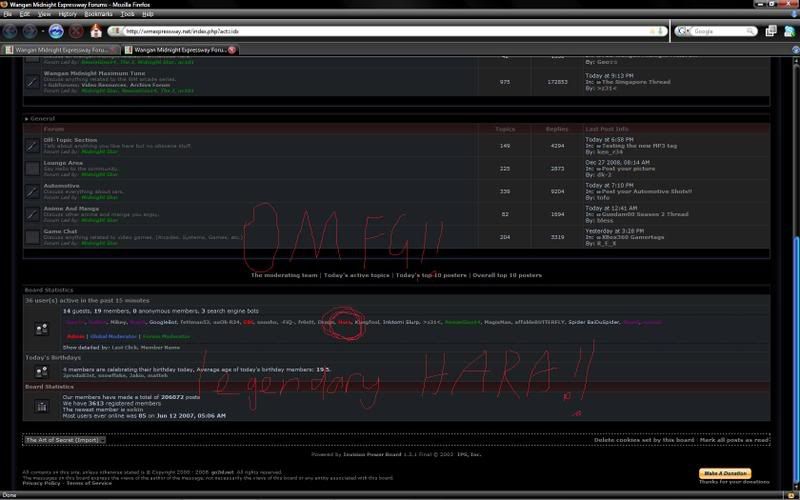The height and width of the screenshot is (500, 800).
Task: Close the second Wangan Midnight Expressway tab
Action: (x=232, y=50)
